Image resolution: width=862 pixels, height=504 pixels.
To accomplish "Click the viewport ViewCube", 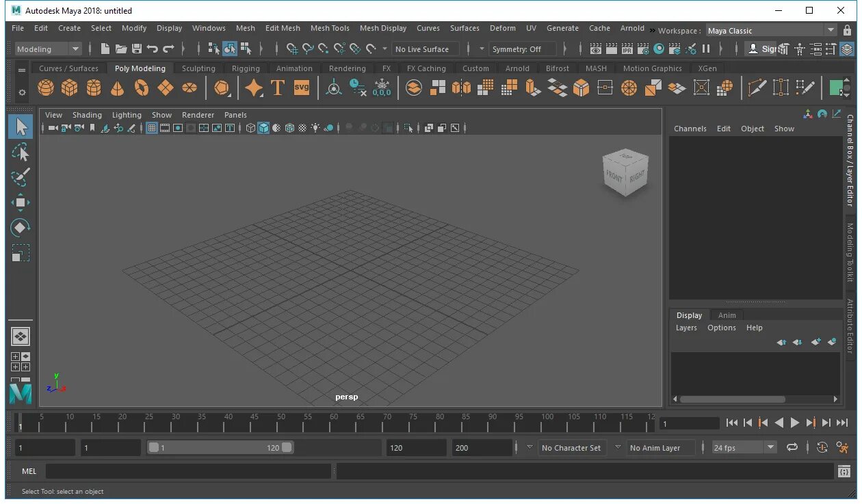I will [625, 173].
